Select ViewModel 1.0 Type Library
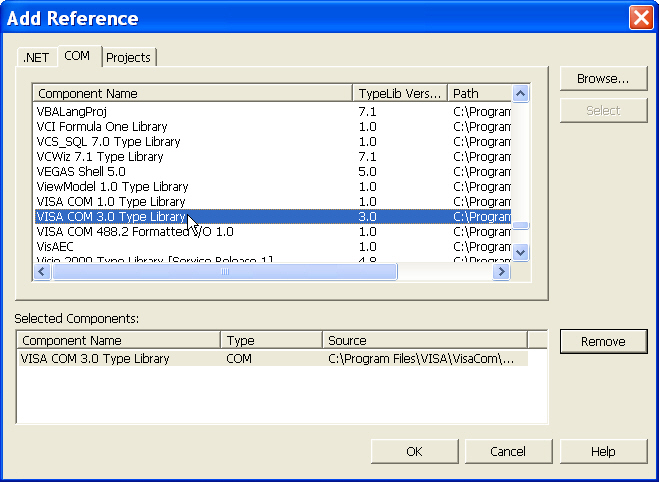659x482 pixels. coord(273,187)
